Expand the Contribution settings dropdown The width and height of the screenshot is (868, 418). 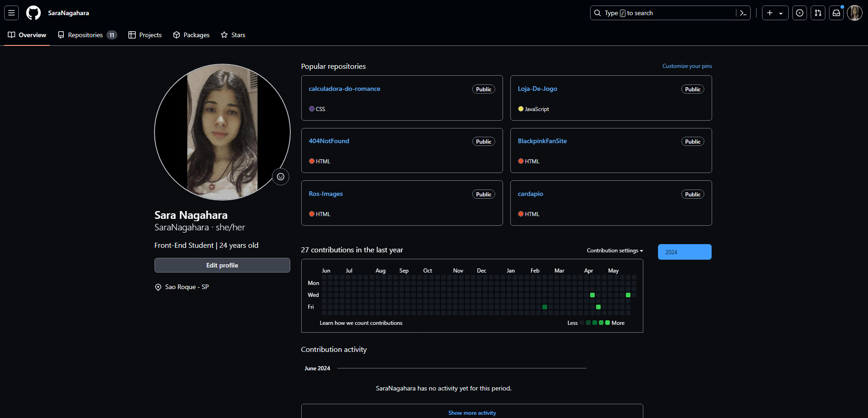pyautogui.click(x=615, y=251)
